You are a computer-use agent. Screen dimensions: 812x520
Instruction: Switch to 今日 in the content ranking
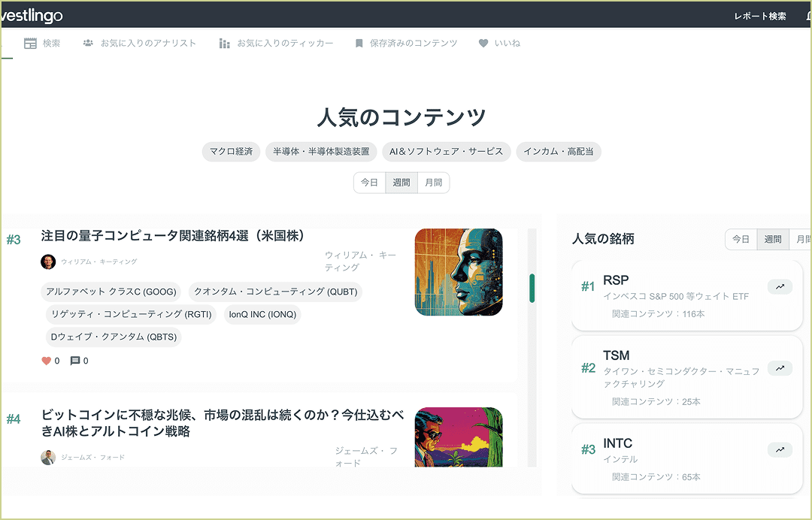[x=369, y=182]
